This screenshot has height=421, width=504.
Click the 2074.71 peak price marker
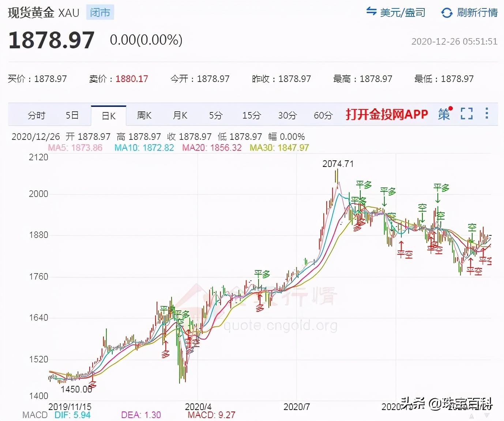click(x=338, y=164)
